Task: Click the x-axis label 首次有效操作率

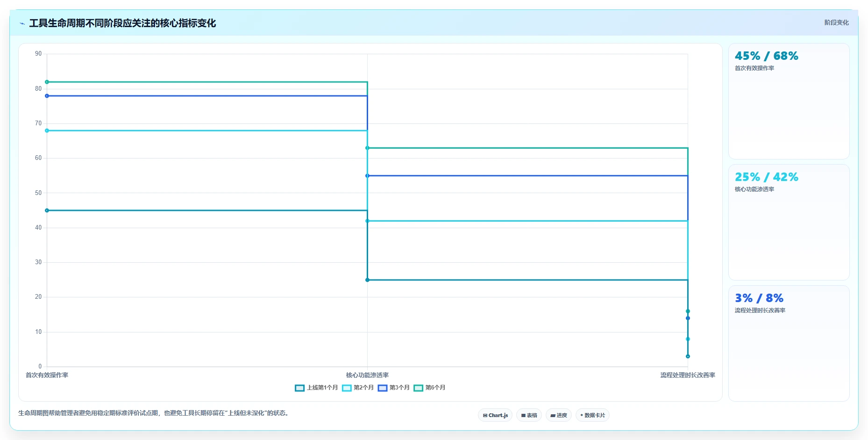Action: click(47, 375)
